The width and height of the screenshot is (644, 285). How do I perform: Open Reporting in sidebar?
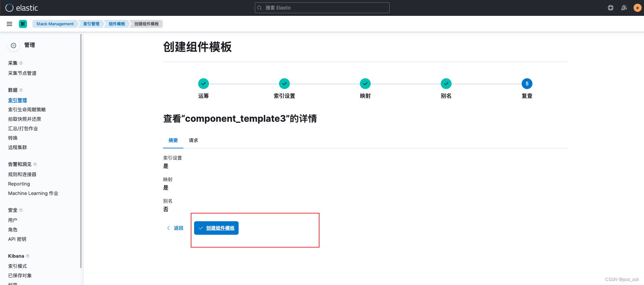tap(19, 184)
